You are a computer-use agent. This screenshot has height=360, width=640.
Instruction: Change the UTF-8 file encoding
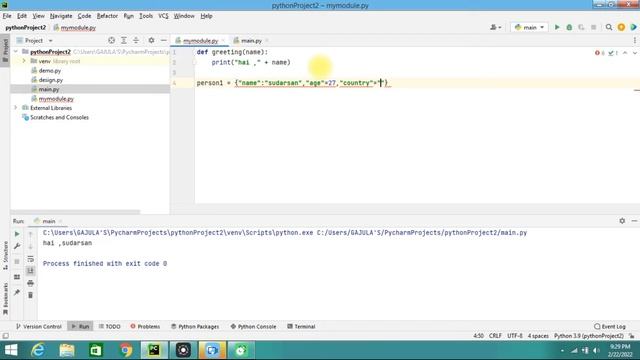click(515, 336)
